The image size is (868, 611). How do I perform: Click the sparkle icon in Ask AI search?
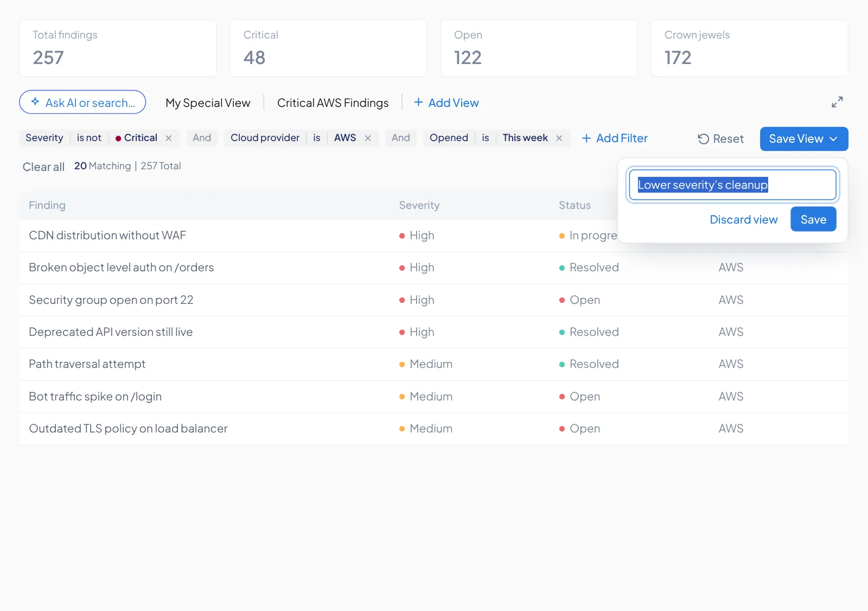coord(35,101)
